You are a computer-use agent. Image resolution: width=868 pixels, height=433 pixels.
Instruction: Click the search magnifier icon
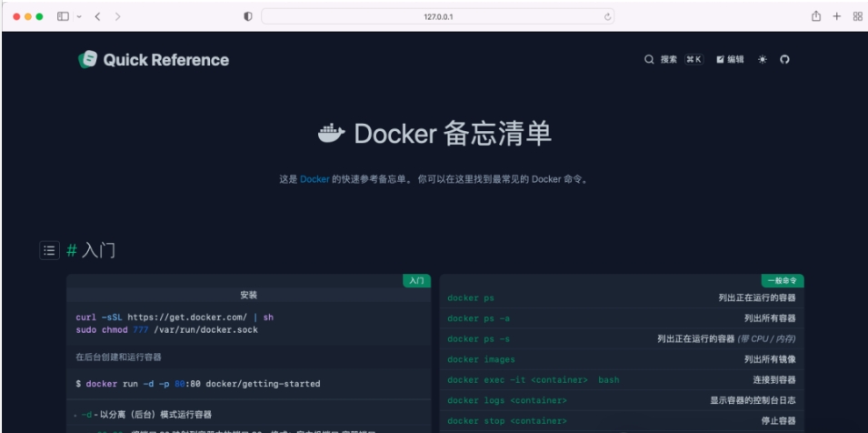(x=649, y=59)
